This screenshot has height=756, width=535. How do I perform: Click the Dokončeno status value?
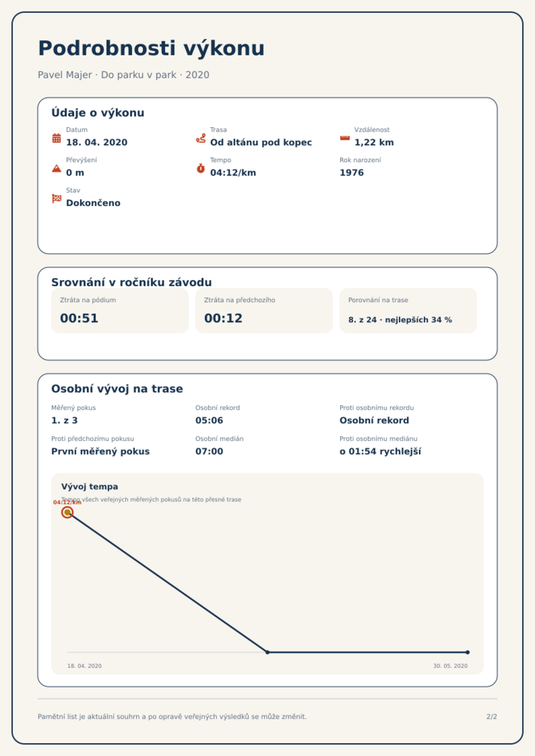click(93, 203)
